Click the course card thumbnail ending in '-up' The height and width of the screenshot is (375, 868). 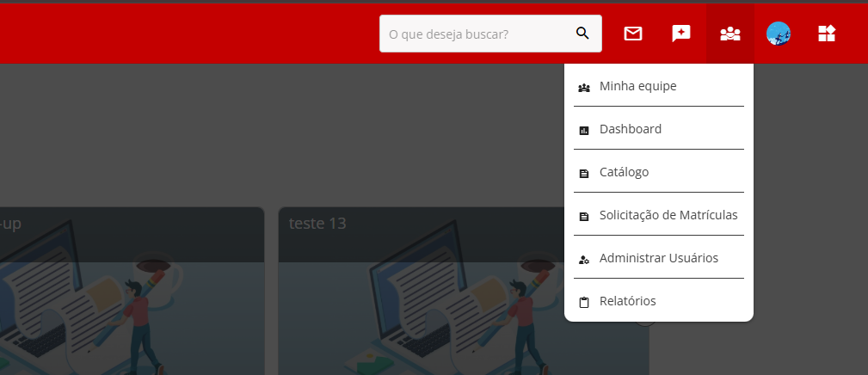click(129, 318)
